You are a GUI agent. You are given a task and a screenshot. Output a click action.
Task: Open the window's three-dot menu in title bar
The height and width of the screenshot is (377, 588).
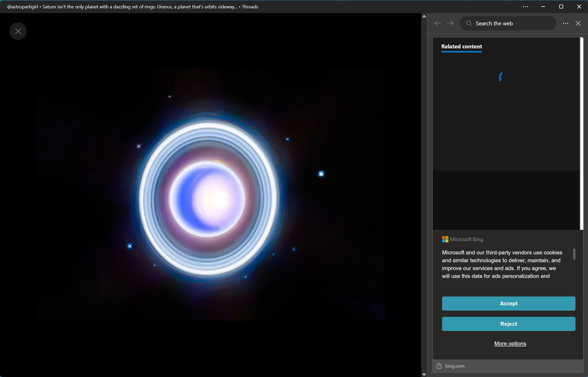click(x=525, y=7)
